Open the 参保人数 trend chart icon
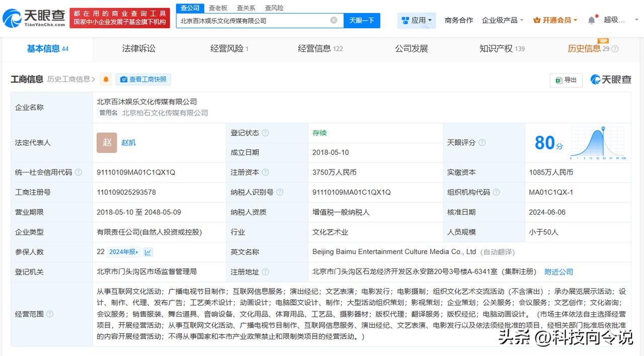This screenshot has width=644, height=356. pyautogui.click(x=148, y=252)
